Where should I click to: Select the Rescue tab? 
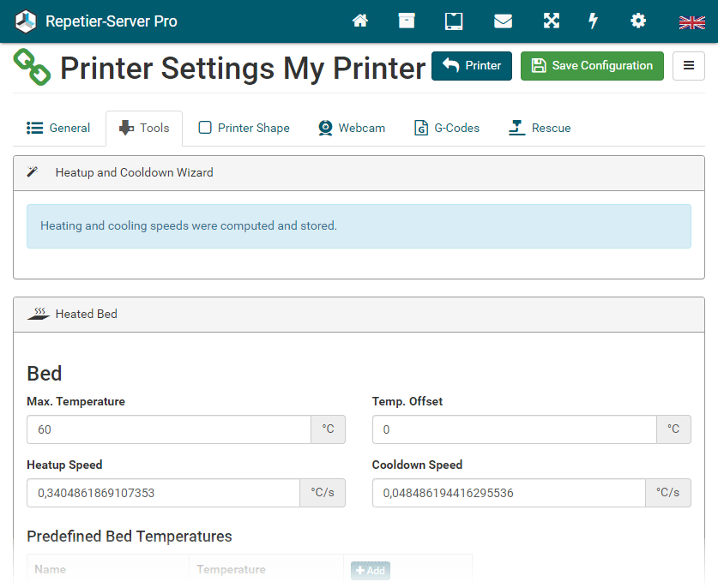tap(540, 129)
